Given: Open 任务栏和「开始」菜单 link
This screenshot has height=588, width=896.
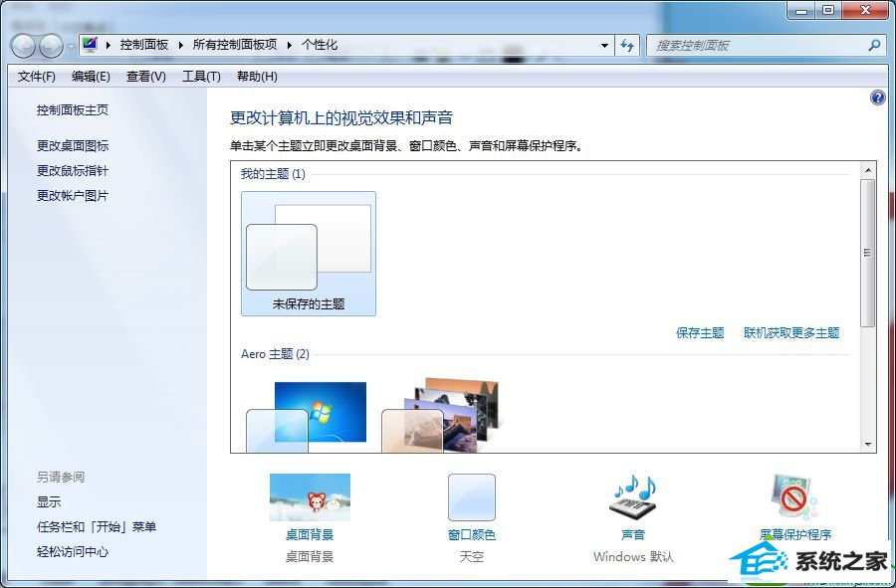Looking at the screenshot, I should (97, 527).
